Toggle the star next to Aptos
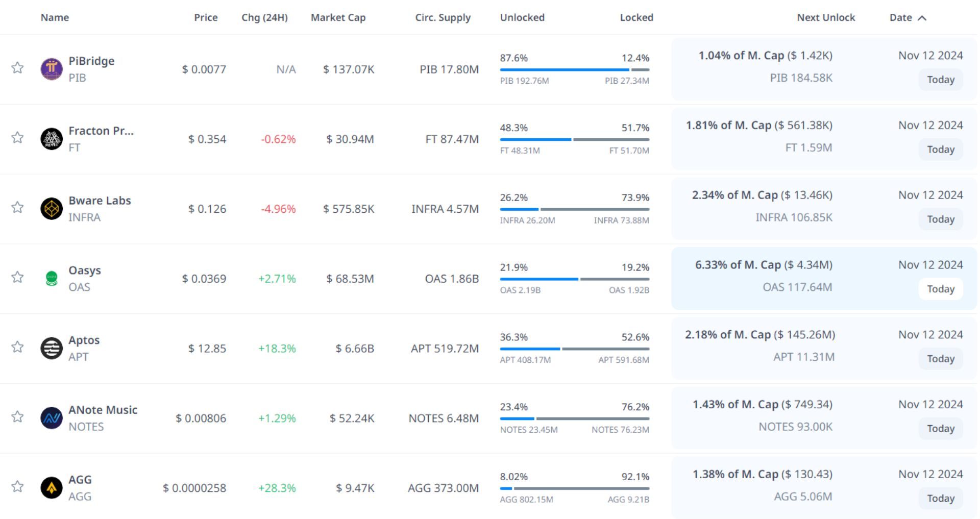The height and width of the screenshot is (519, 980). click(17, 347)
